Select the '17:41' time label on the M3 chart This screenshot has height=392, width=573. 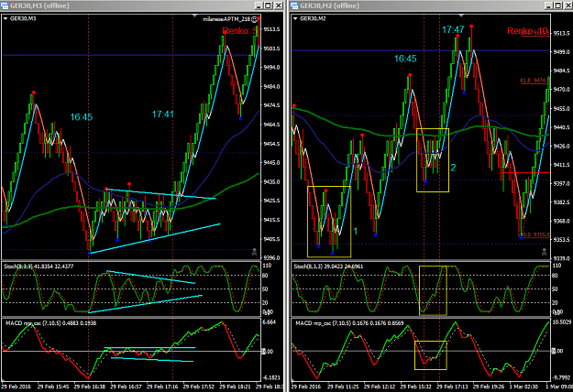(x=162, y=114)
